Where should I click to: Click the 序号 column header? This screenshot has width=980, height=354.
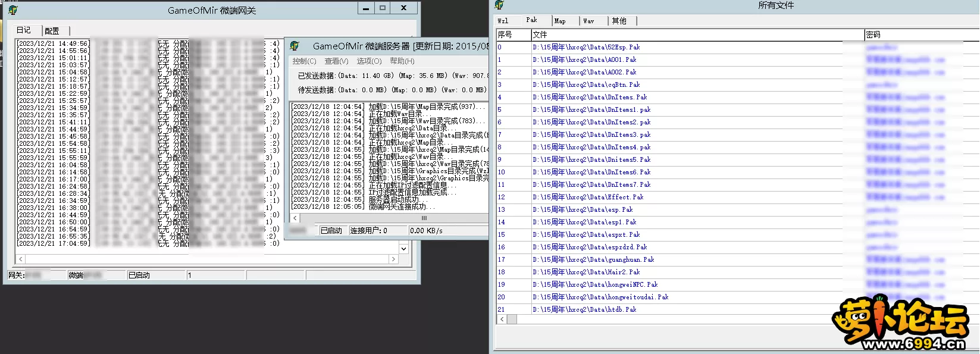(x=513, y=35)
